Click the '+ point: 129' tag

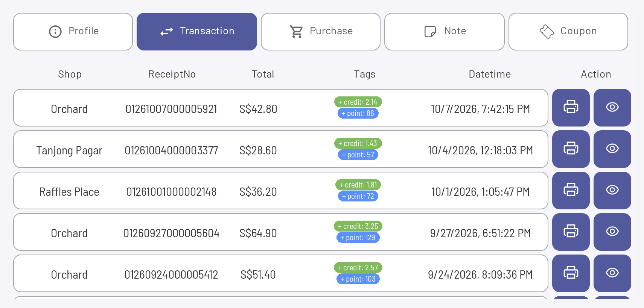tap(358, 238)
